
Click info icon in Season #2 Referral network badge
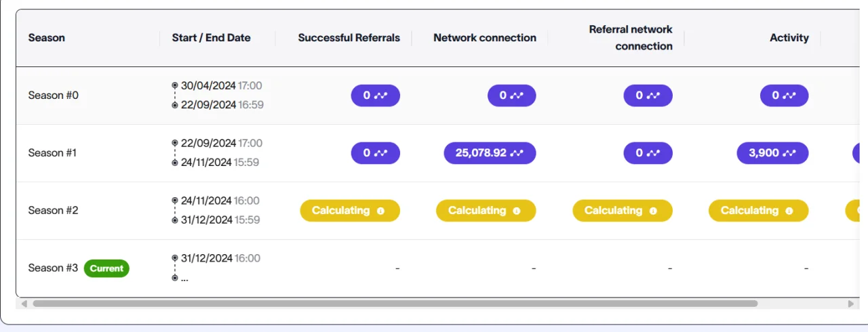point(653,211)
